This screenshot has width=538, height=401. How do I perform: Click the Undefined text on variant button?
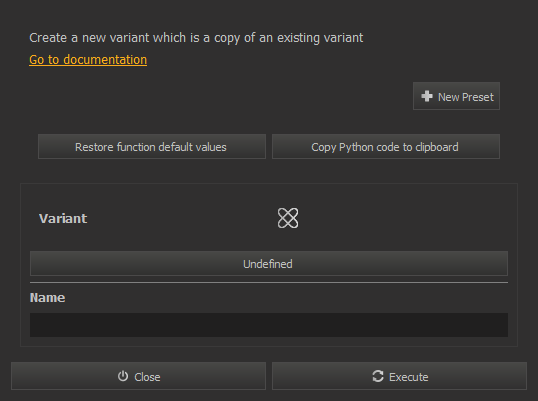[x=268, y=264]
